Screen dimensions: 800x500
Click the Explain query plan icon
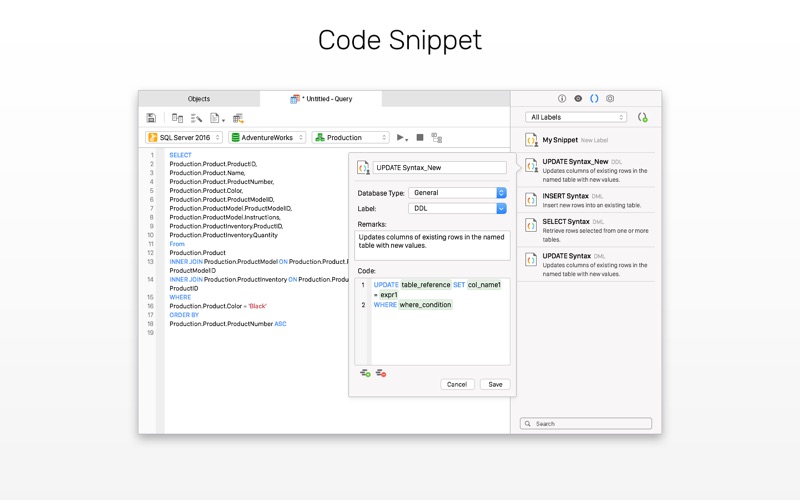(437, 137)
